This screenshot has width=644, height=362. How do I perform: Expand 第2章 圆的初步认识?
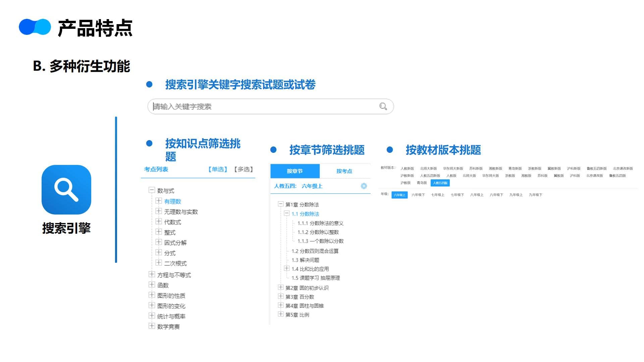(280, 288)
